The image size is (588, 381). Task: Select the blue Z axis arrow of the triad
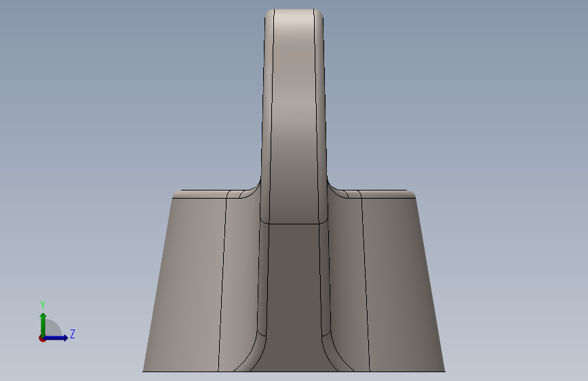[x=56, y=338]
